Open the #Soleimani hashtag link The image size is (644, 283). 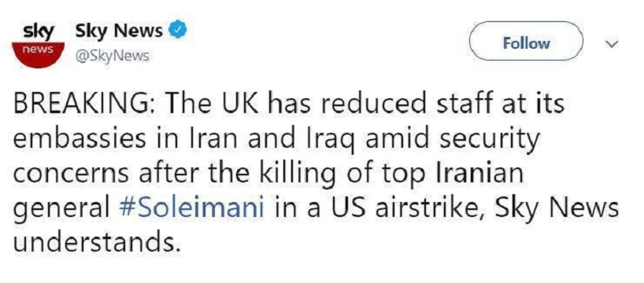[x=191, y=208]
